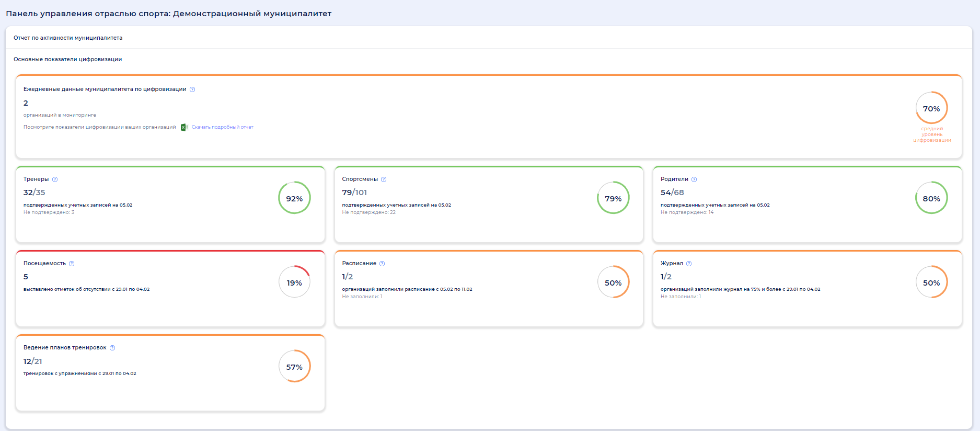Click help icon by Ведение планов тренировок
Image resolution: width=980 pixels, height=431 pixels.
[x=112, y=348]
